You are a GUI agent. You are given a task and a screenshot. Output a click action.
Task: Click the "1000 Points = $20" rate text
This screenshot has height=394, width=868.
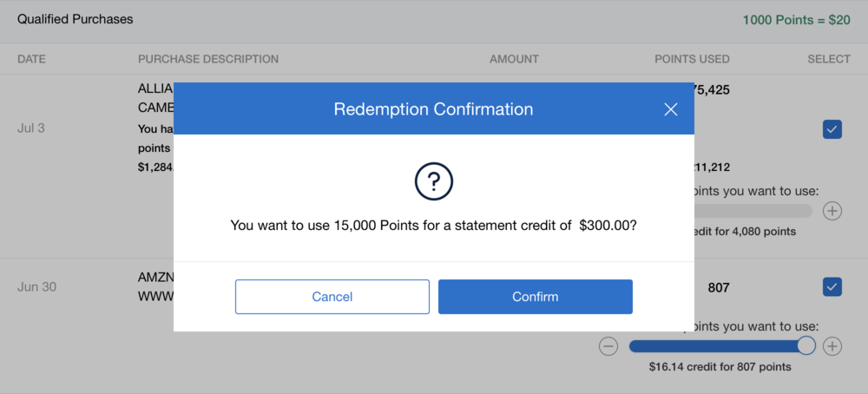pos(796,19)
